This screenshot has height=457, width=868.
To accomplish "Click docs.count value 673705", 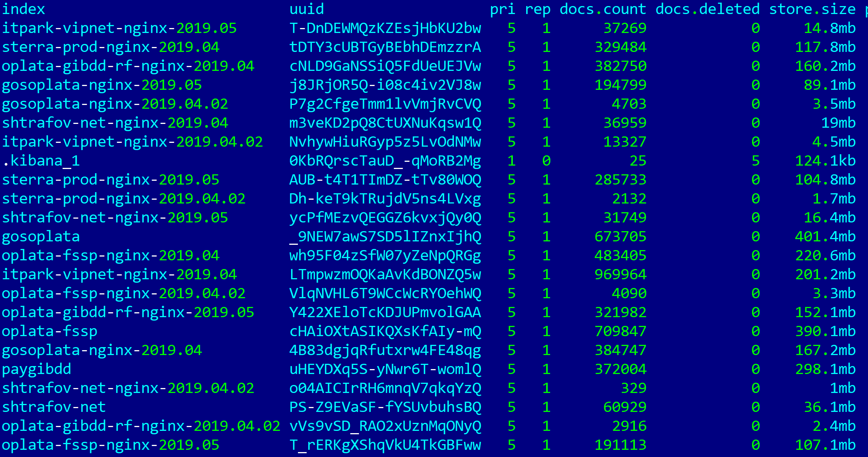I will 620,236.
